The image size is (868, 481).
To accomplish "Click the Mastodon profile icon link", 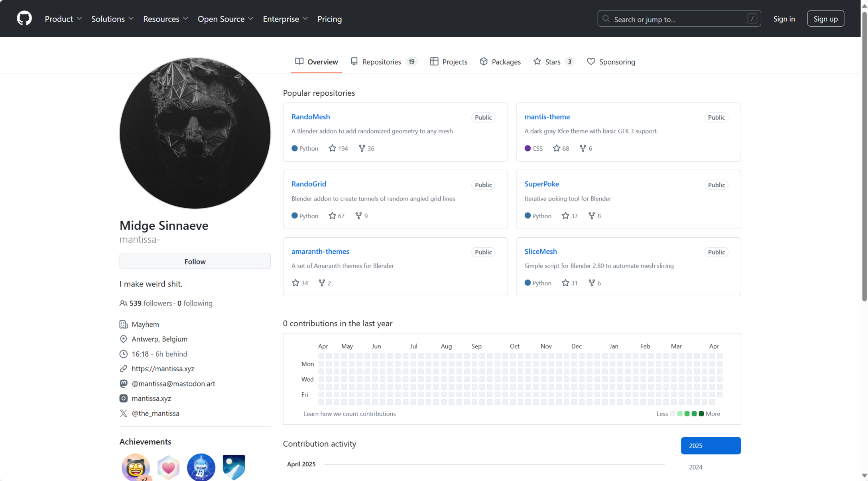I will [x=124, y=383].
